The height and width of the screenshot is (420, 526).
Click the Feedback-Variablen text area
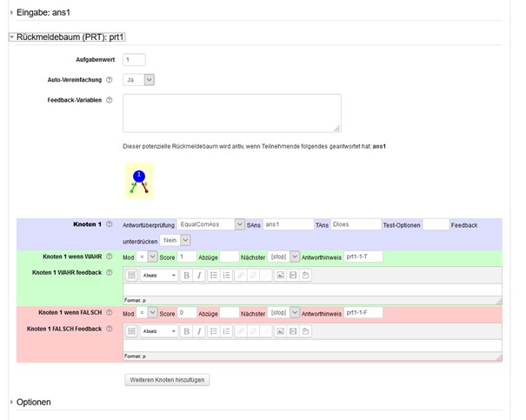[x=231, y=113]
